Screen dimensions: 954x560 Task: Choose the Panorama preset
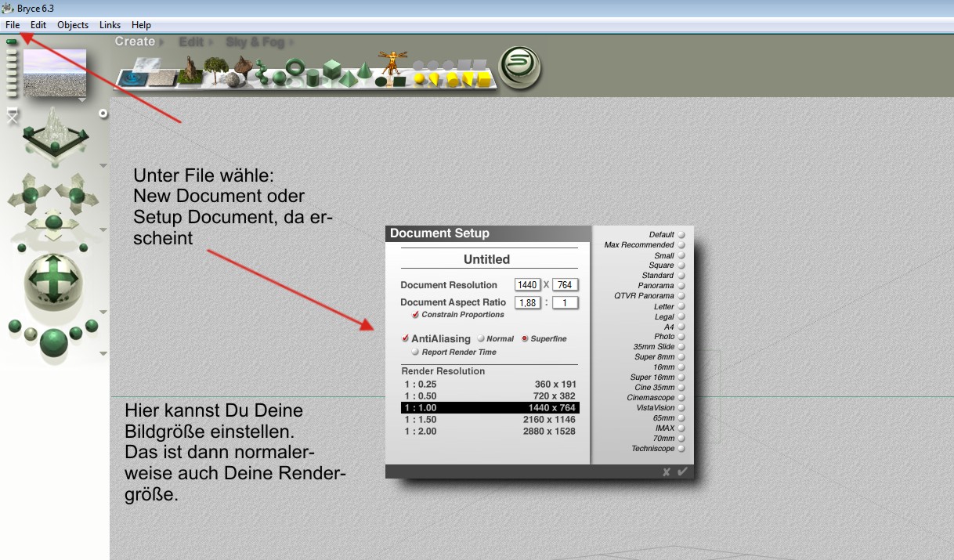[x=681, y=286]
